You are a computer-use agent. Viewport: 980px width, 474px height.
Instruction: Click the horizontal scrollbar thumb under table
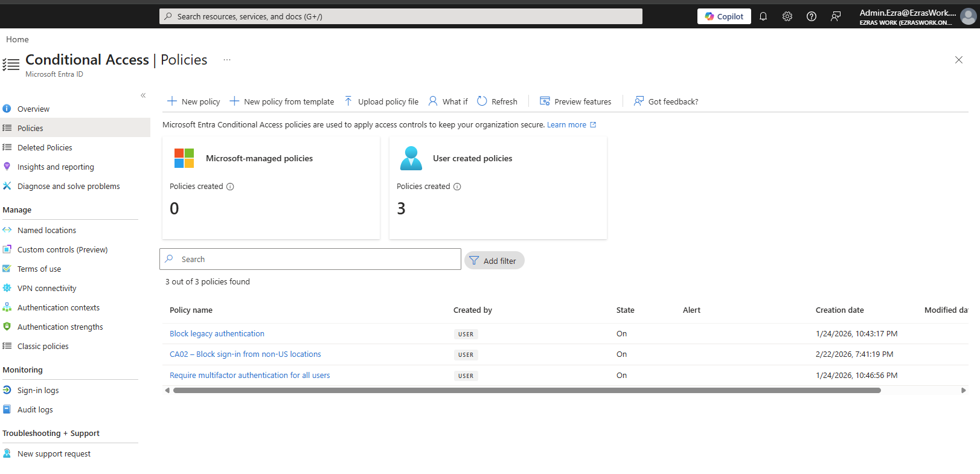[527, 391]
